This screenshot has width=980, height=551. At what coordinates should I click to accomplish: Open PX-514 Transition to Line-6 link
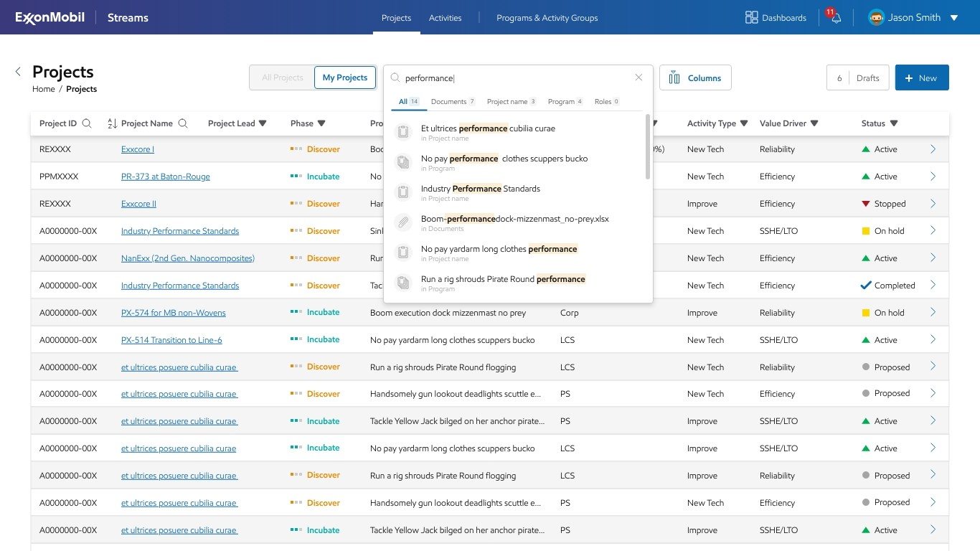pos(171,340)
